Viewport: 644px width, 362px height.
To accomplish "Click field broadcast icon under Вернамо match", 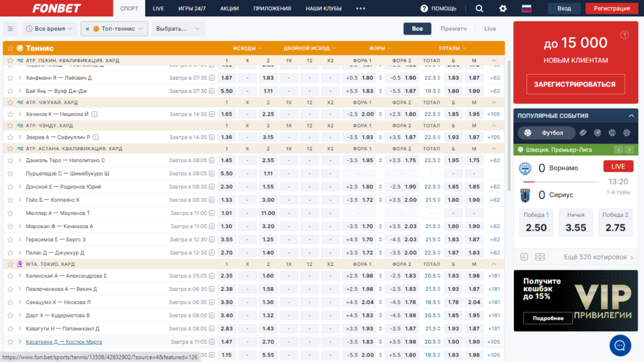I will pos(540,257).
